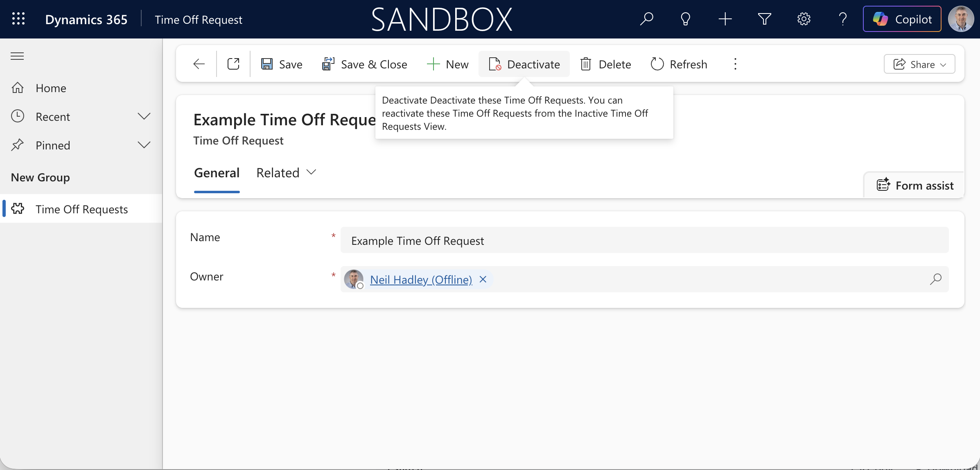Select the General tab
The image size is (980, 470).
coord(217,173)
